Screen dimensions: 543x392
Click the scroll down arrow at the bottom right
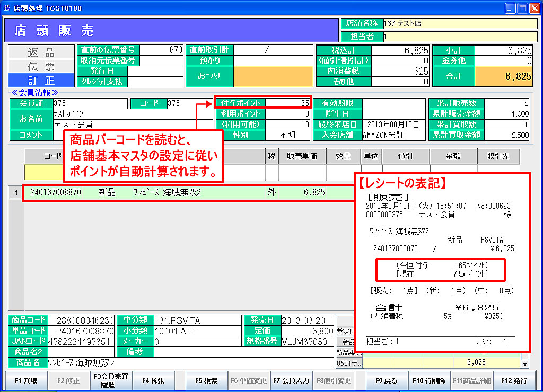click(x=525, y=364)
